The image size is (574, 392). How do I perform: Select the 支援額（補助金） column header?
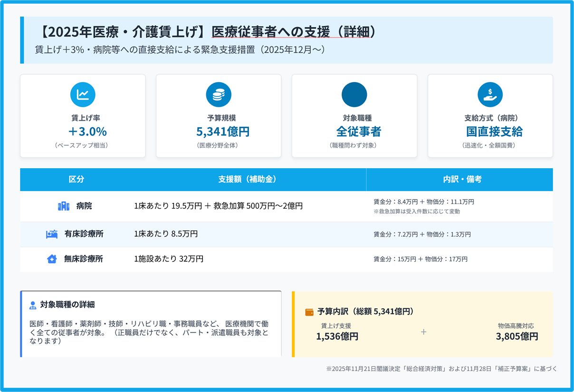tap(247, 179)
